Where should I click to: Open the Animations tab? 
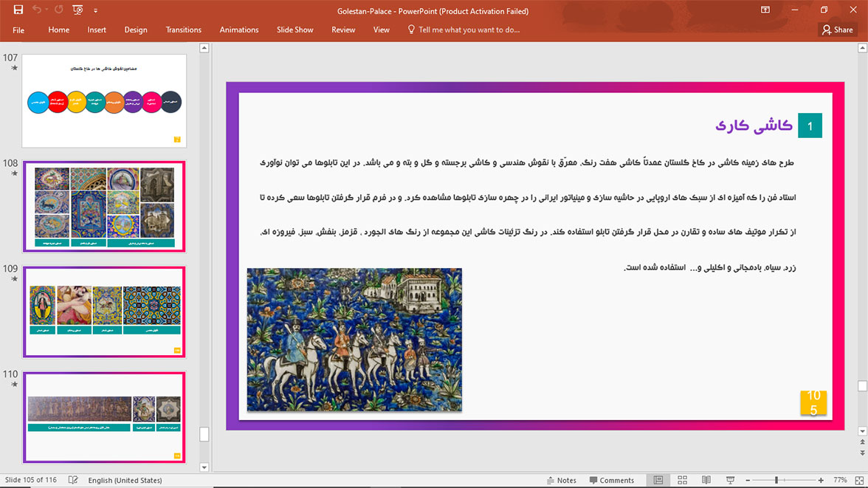tap(239, 30)
